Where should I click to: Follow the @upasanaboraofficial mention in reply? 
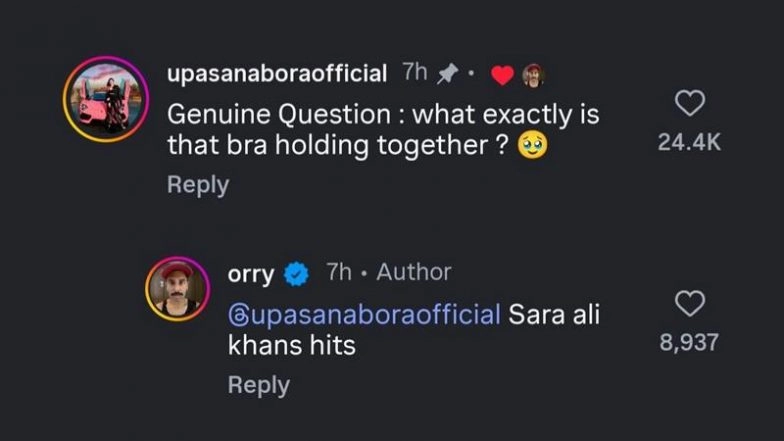[x=365, y=315]
